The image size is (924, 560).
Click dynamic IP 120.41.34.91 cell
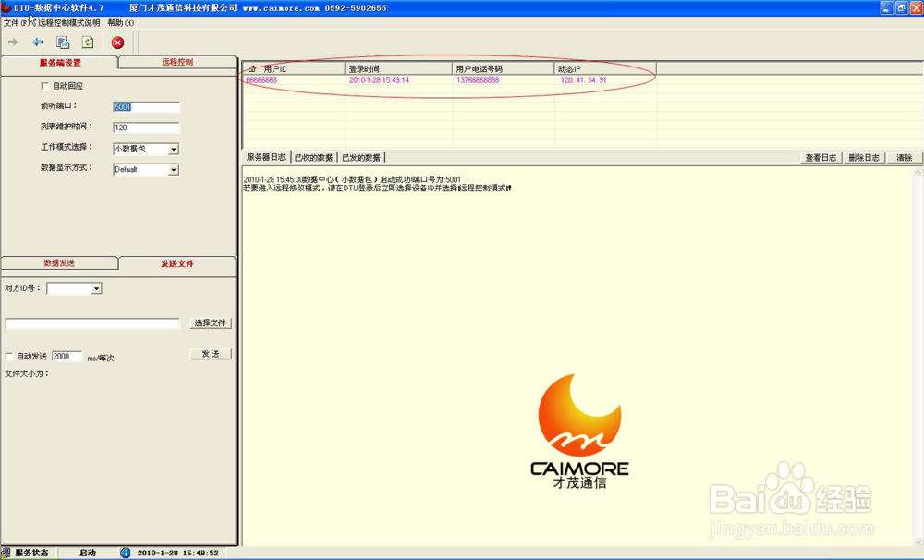tap(583, 80)
